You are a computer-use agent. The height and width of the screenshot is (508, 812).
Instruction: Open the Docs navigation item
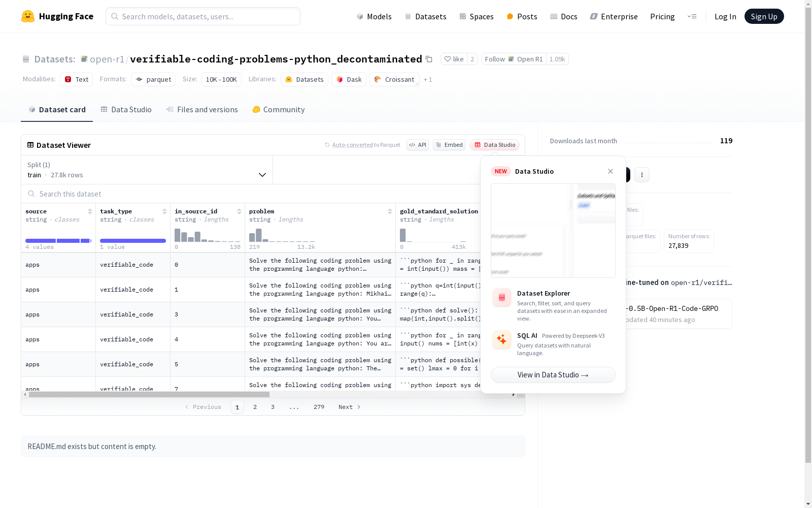[x=564, y=16]
